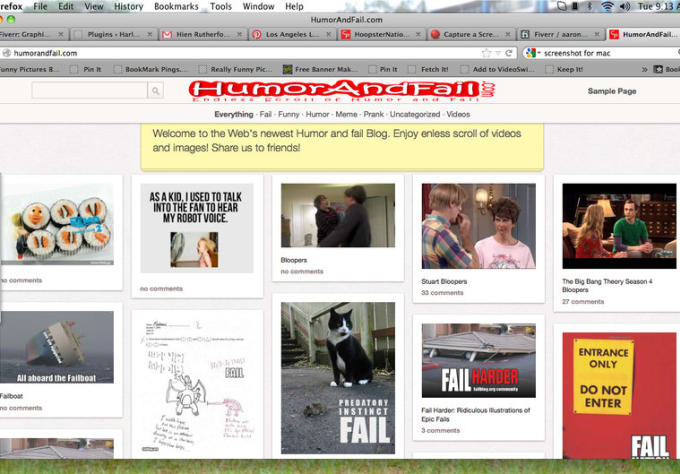The image size is (680, 474).
Task: Switch to the Fiverr / aaron... tab
Action: [560, 34]
